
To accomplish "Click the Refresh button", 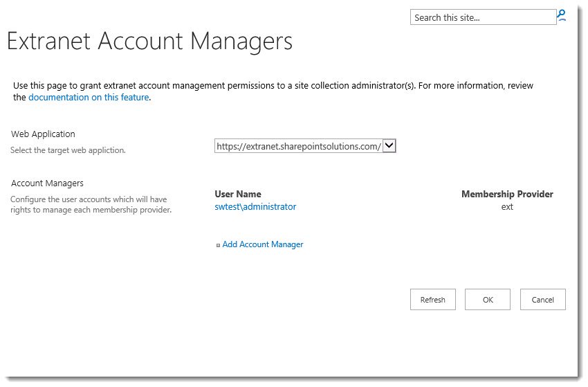I will click(433, 300).
